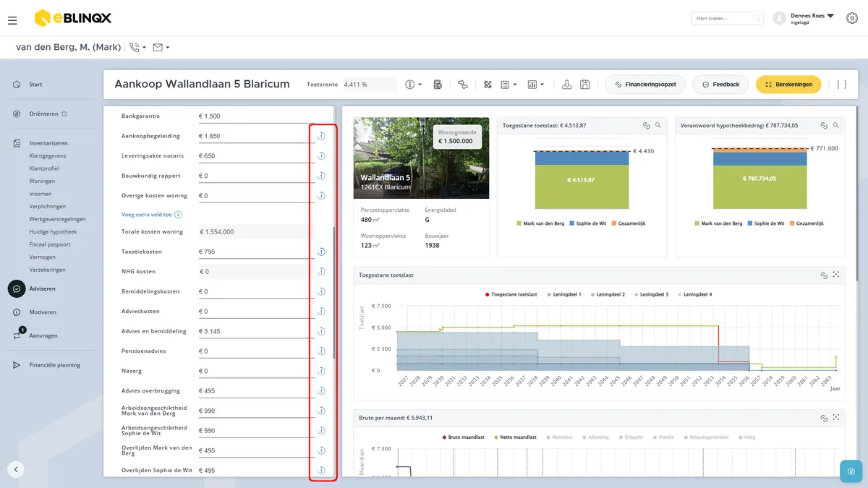
Task: Click the Klant zoeken search field
Action: tap(727, 18)
